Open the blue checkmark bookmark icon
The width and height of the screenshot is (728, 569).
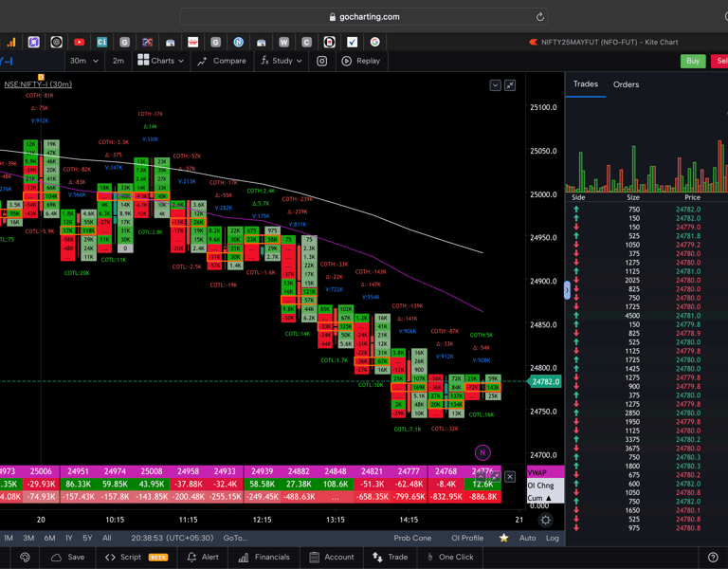tap(353, 43)
